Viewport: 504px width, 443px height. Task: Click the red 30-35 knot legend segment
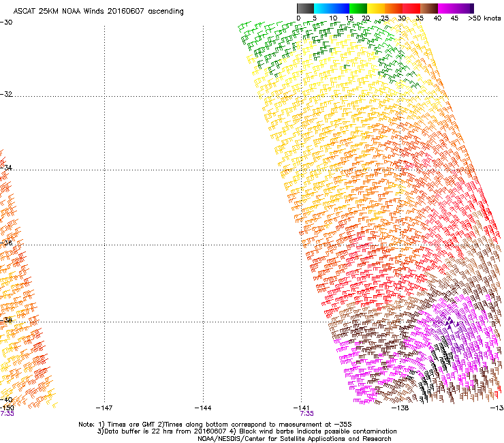(x=411, y=8)
